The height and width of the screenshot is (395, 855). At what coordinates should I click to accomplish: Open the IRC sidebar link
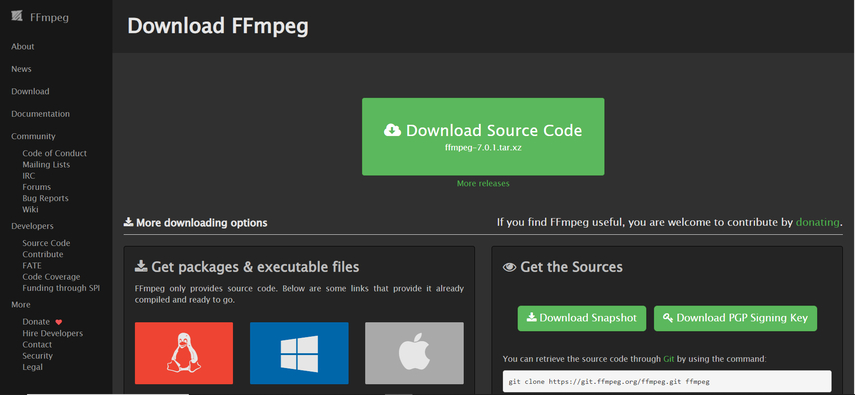(28, 176)
